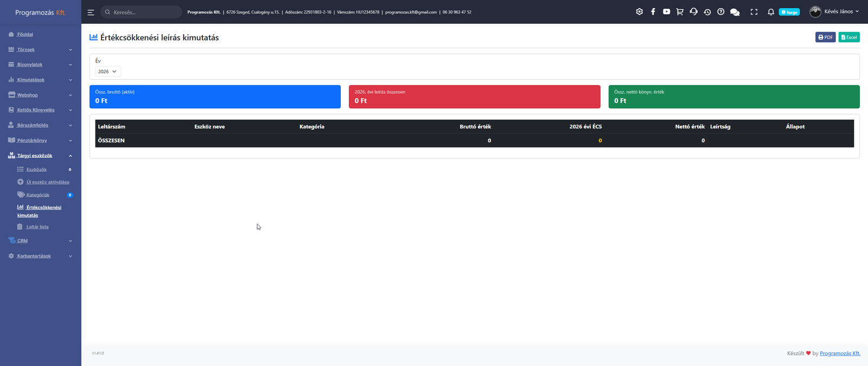Click the user avatar picture
The height and width of the screenshot is (366, 868).
coord(815,11)
